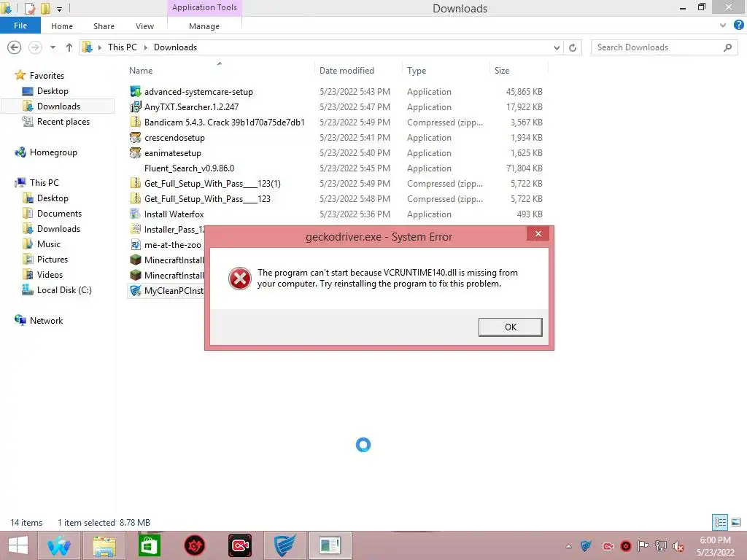Sort files by the Size column

click(x=502, y=71)
